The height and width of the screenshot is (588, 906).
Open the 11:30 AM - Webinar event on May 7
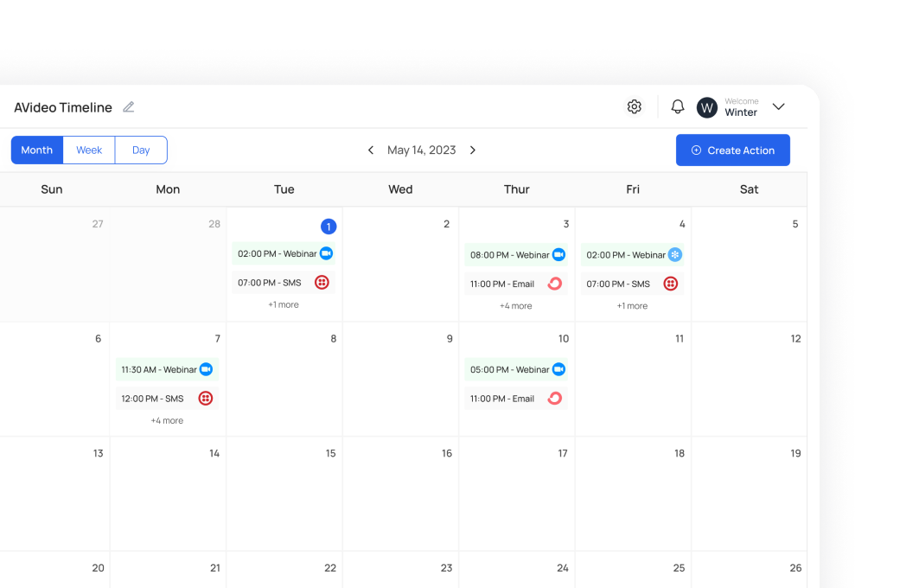(x=167, y=369)
